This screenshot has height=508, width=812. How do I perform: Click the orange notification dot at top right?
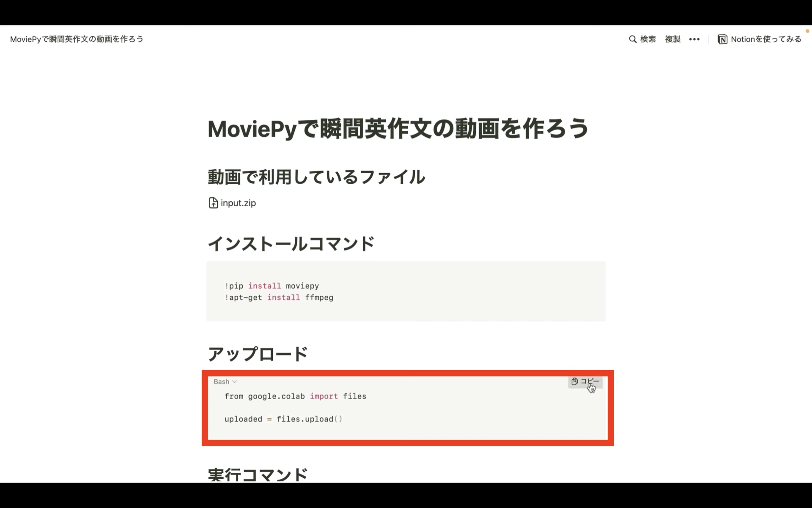point(808,31)
